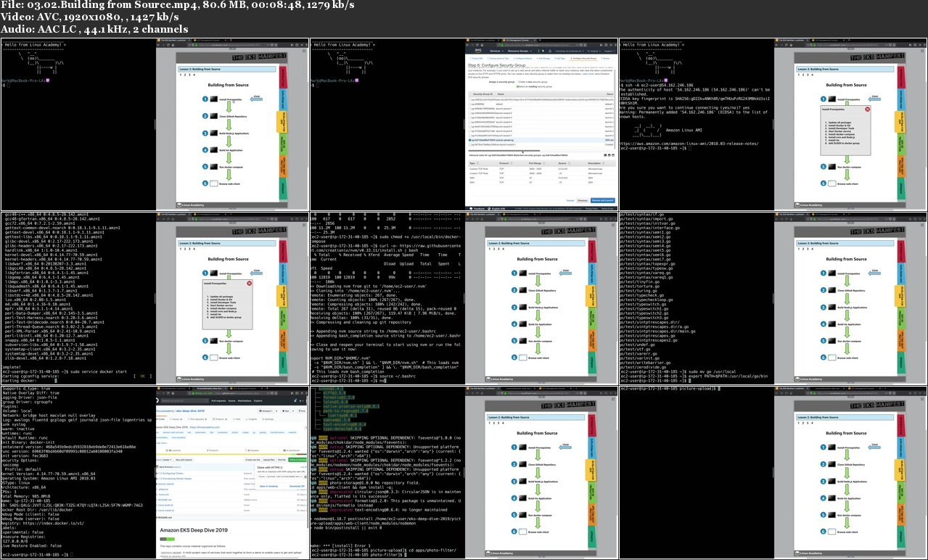Image resolution: width=928 pixels, height=560 pixels.
Task: Click the Type column info icon under Inbound rules
Action: point(477,163)
